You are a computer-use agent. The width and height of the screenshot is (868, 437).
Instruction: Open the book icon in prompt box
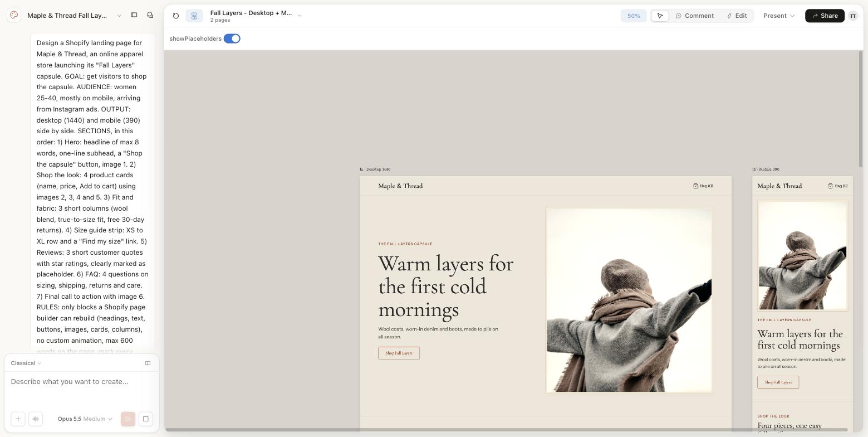point(148,363)
